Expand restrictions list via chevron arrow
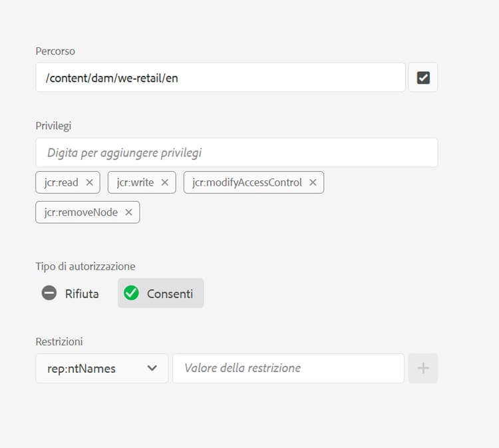The image size is (499, 448). (x=152, y=368)
